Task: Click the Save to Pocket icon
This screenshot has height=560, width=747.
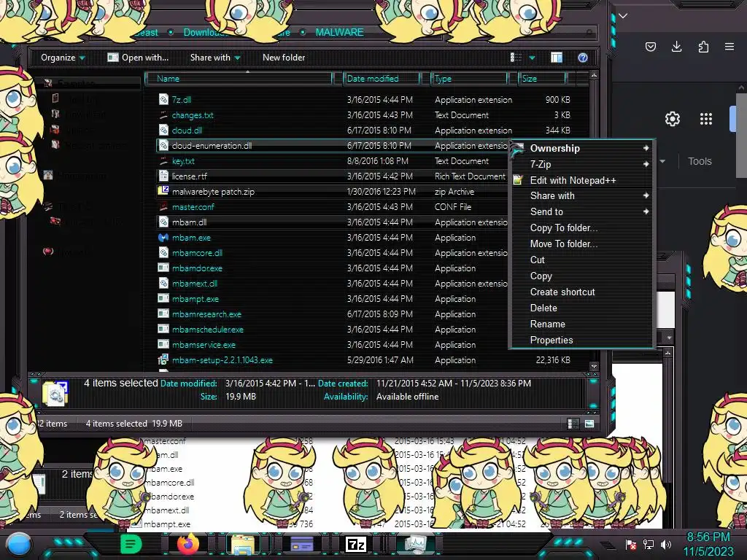Action: [x=650, y=47]
